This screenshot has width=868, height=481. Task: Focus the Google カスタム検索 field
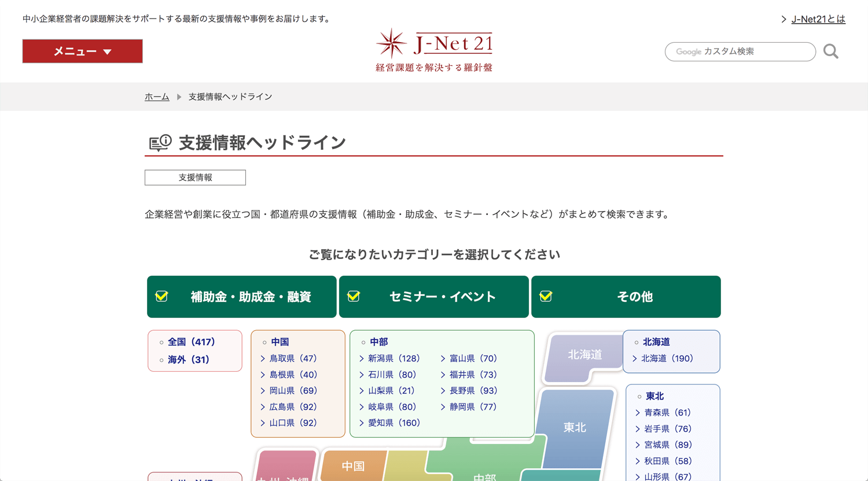(740, 51)
